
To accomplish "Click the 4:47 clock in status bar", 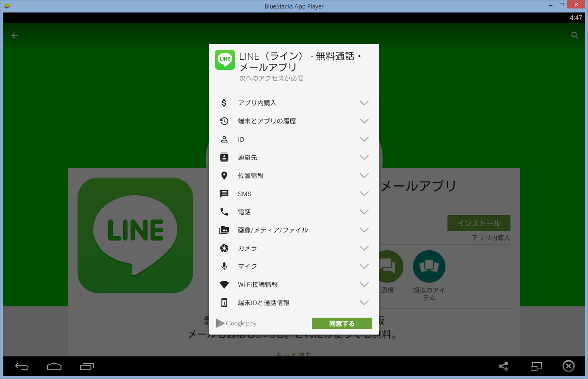I will (x=576, y=17).
